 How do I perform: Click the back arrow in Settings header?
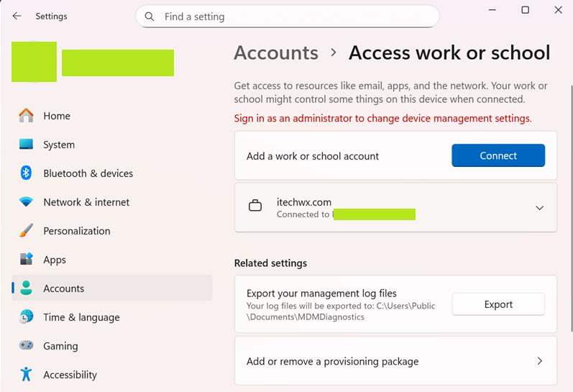pos(17,16)
